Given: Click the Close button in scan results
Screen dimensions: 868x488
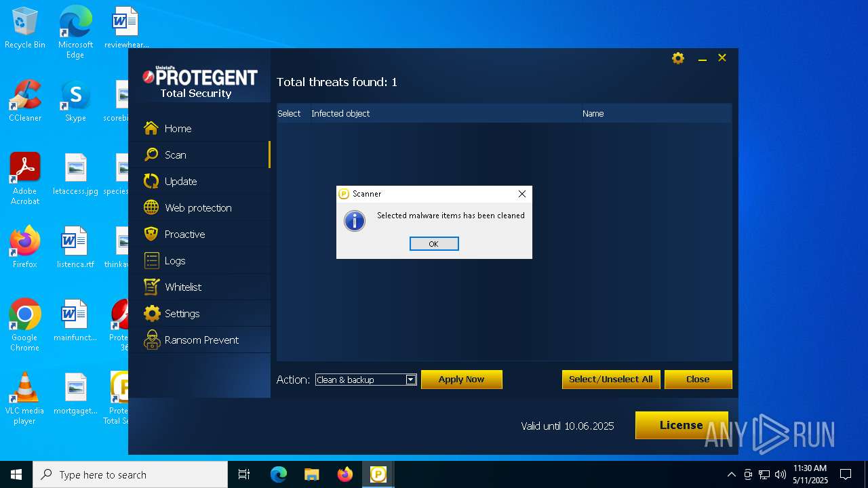Looking at the screenshot, I should (x=698, y=380).
